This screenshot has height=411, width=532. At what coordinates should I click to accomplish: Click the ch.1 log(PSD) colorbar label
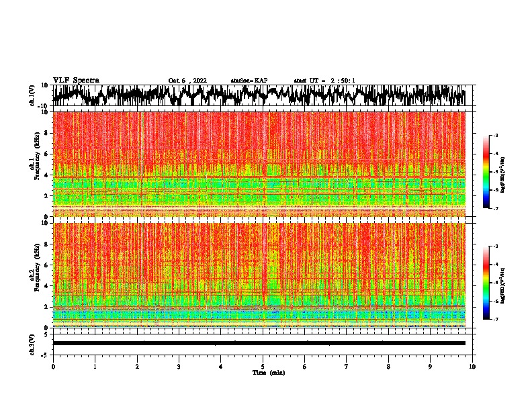pyautogui.click(x=502, y=175)
